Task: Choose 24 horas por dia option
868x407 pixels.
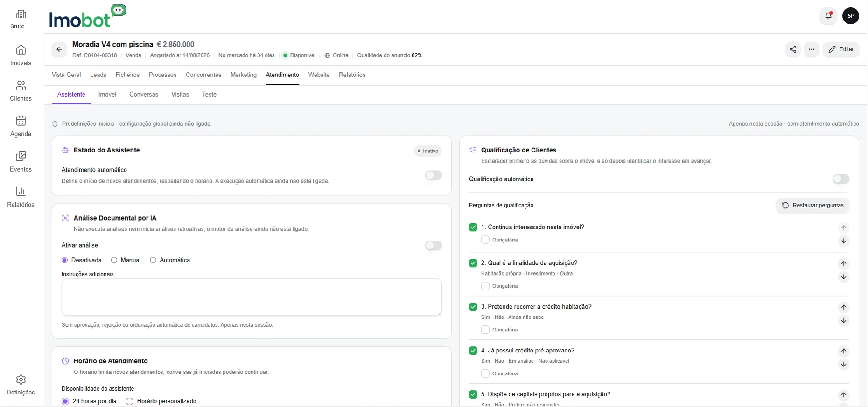Action: pyautogui.click(x=65, y=401)
